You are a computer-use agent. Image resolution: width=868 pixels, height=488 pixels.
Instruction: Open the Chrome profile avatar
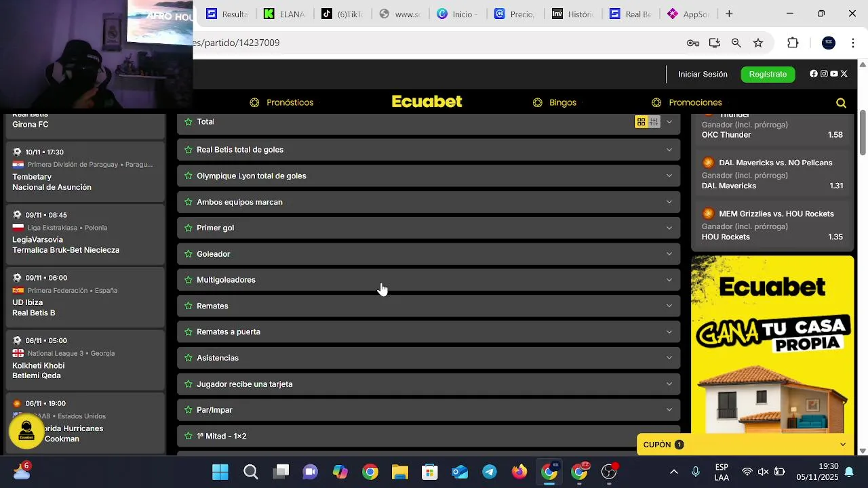click(829, 43)
